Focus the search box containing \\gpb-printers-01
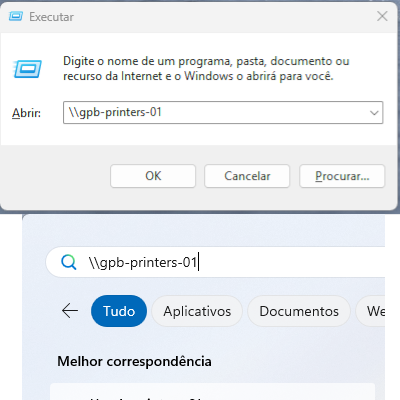This screenshot has height=400, width=400. coord(215,262)
